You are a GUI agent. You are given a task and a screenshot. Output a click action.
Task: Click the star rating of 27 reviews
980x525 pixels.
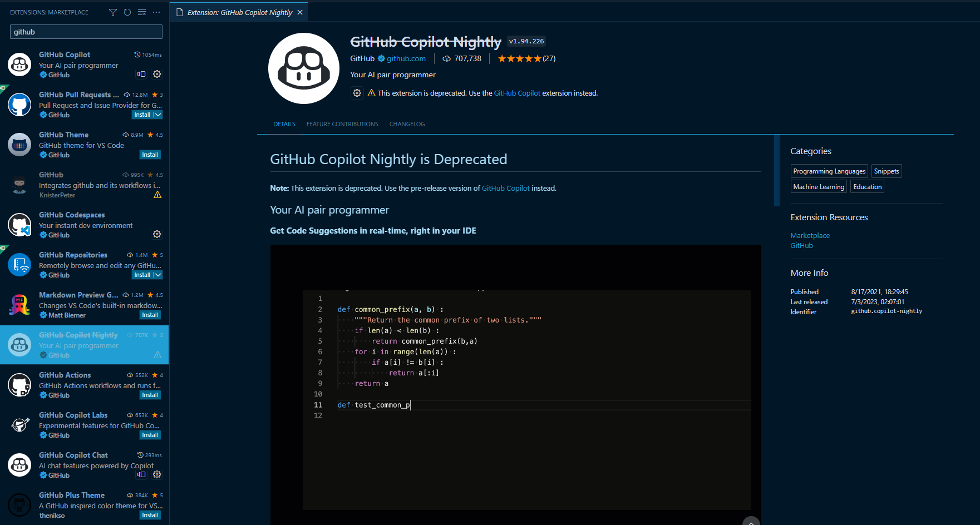point(526,58)
